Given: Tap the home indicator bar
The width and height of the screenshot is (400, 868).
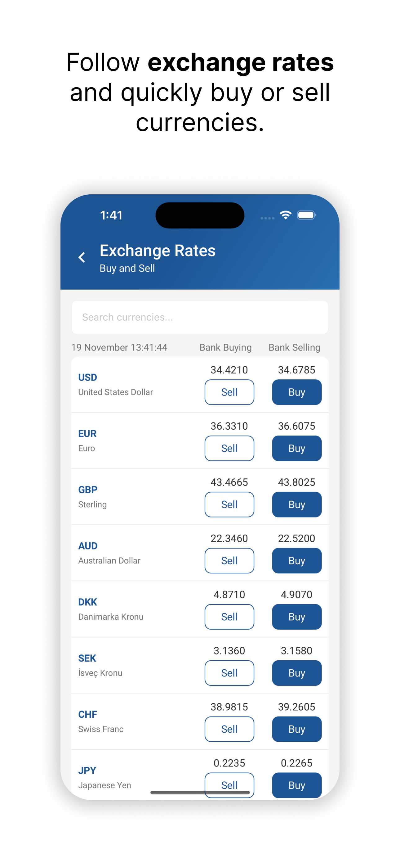Looking at the screenshot, I should [x=200, y=793].
